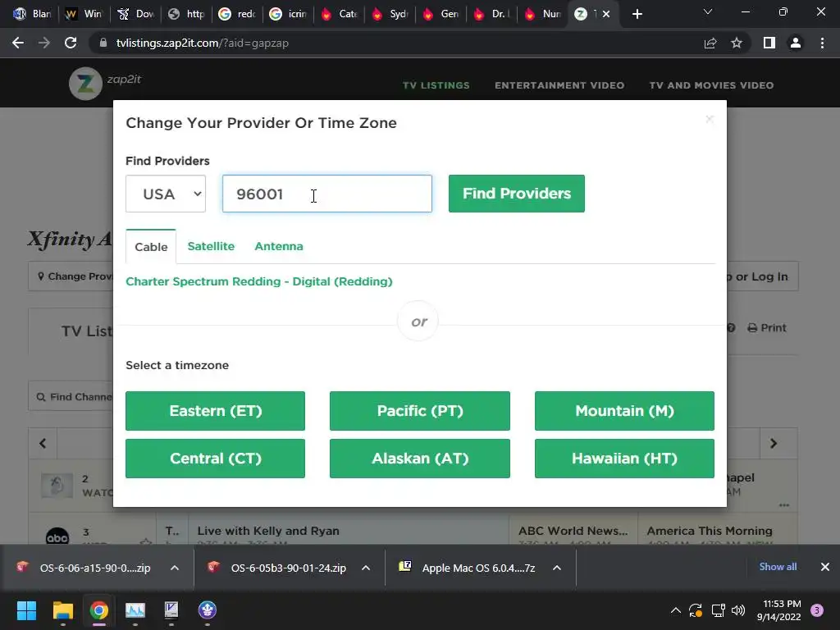Open TV and Movies Video nav item
The width and height of the screenshot is (840, 630).
pos(711,85)
